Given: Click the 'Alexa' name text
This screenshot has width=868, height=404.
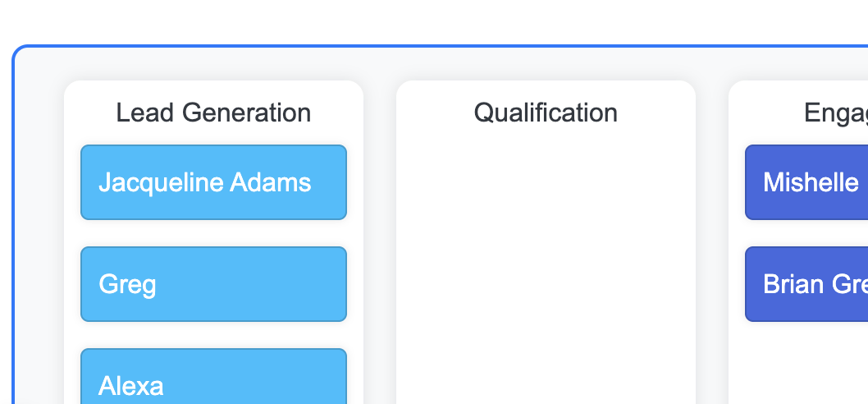Looking at the screenshot, I should [x=131, y=385].
